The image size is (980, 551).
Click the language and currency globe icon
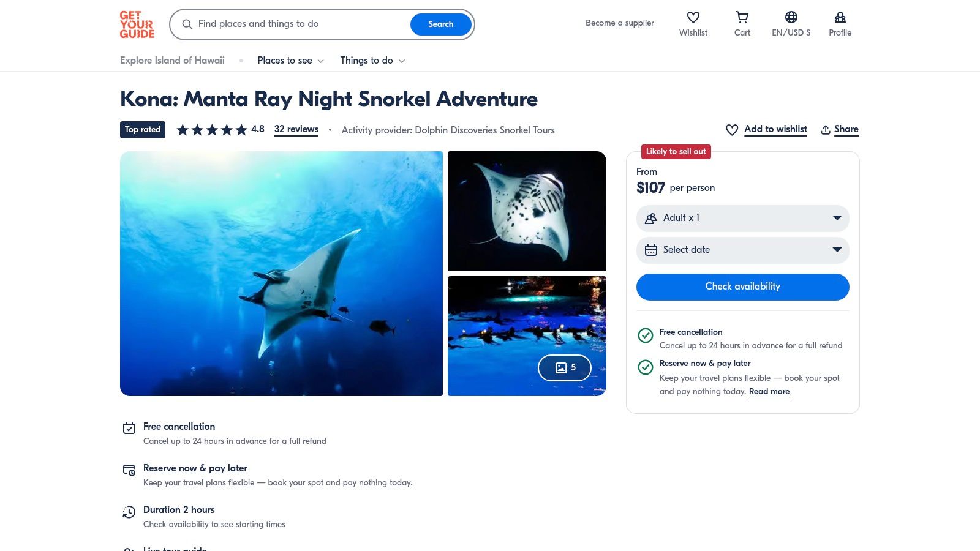pos(791,18)
